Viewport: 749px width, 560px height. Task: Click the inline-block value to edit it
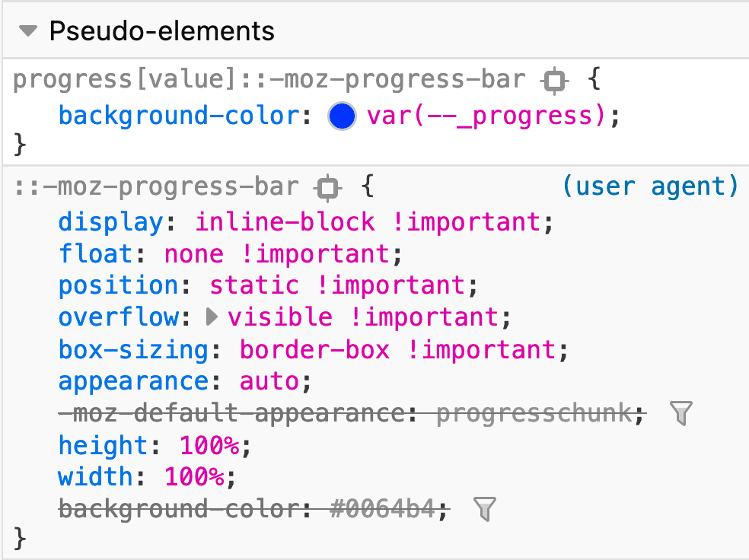coord(285,221)
